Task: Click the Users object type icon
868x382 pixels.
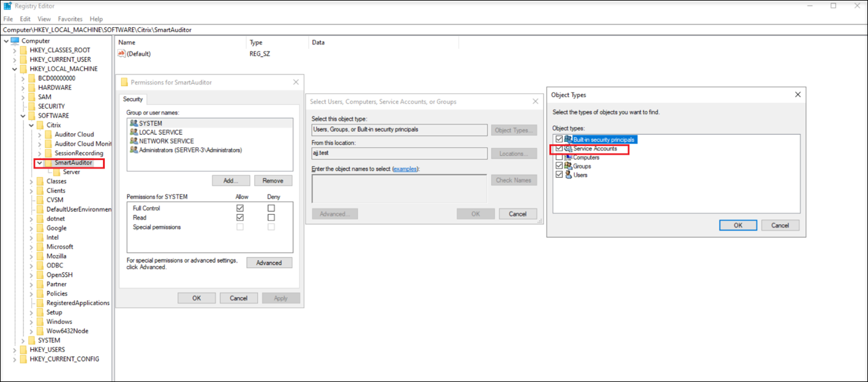Action: (x=569, y=174)
